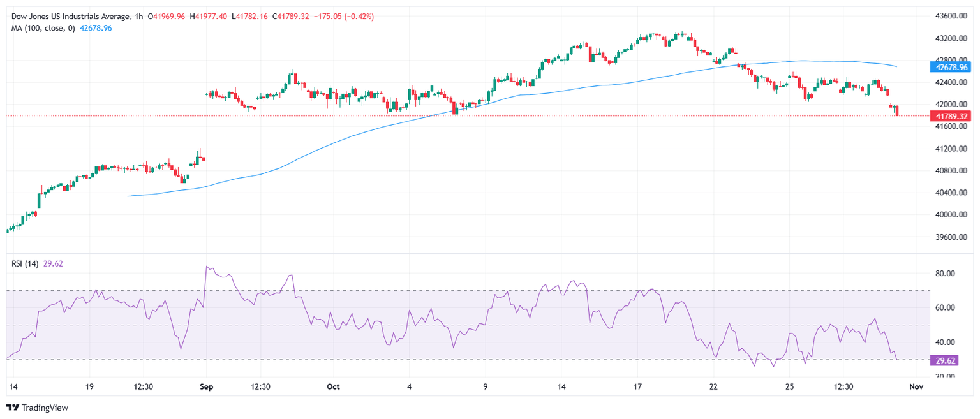Image resolution: width=980 pixels, height=419 pixels.
Task: Click the Nov label on time axis
Action: pos(916,387)
